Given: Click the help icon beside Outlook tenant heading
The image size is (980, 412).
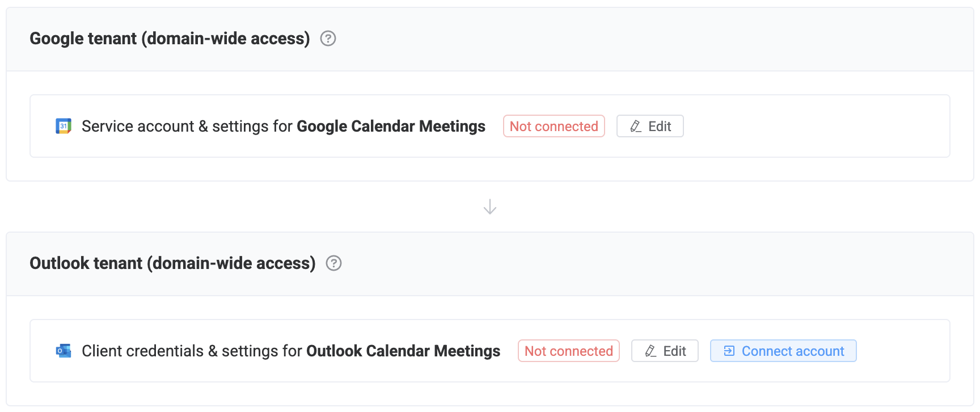Looking at the screenshot, I should coord(333,263).
